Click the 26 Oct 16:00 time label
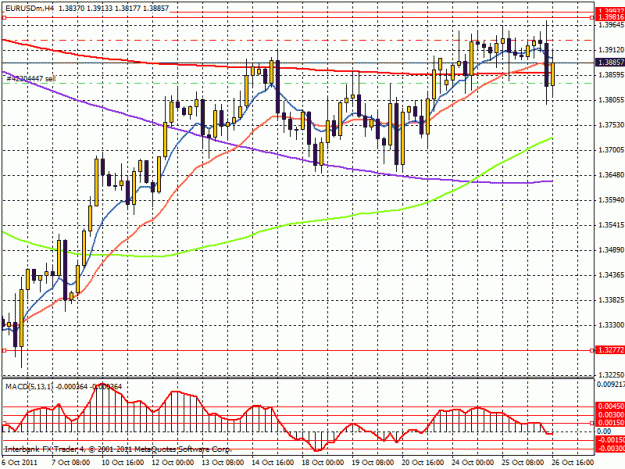This screenshot has height=469, width=625. click(573, 462)
